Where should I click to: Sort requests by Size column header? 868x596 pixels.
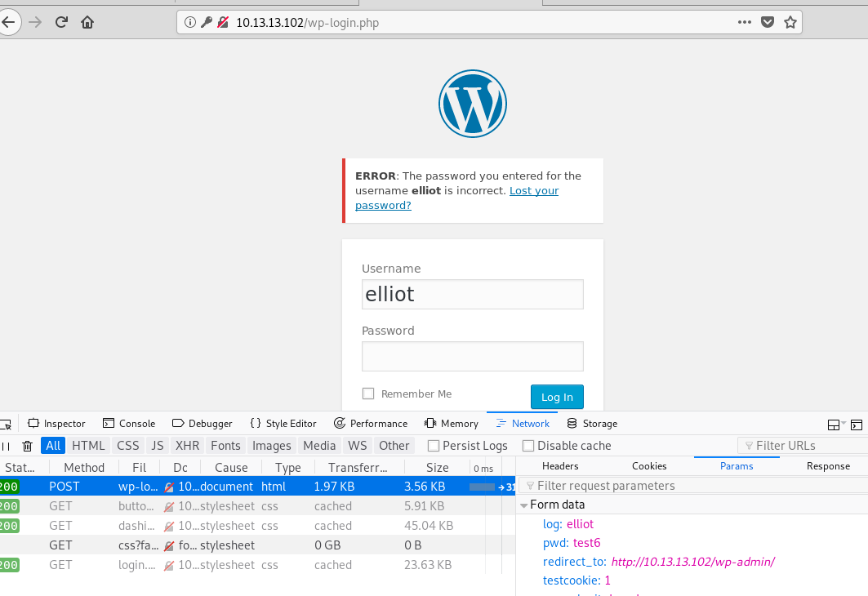point(437,468)
